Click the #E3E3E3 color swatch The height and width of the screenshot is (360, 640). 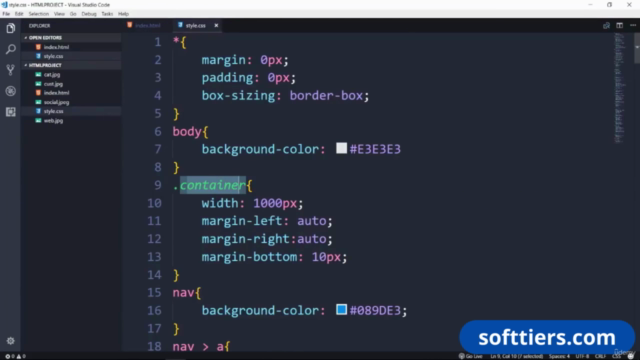click(x=342, y=148)
